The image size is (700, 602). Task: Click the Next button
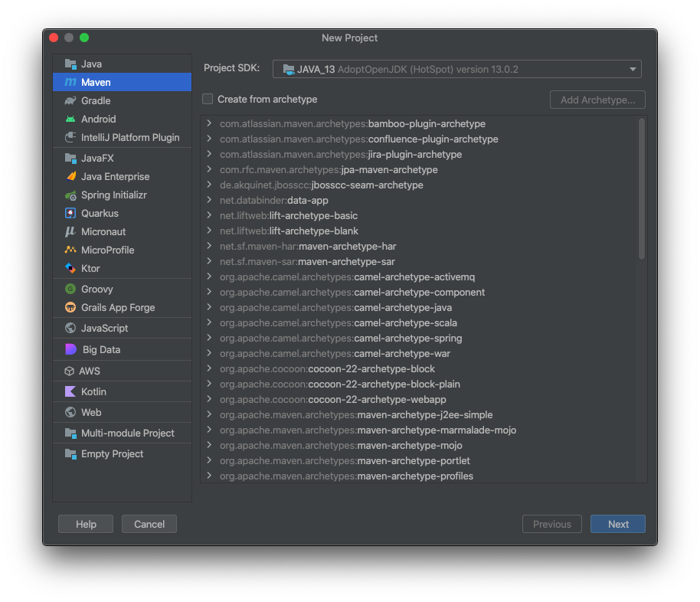tap(618, 524)
